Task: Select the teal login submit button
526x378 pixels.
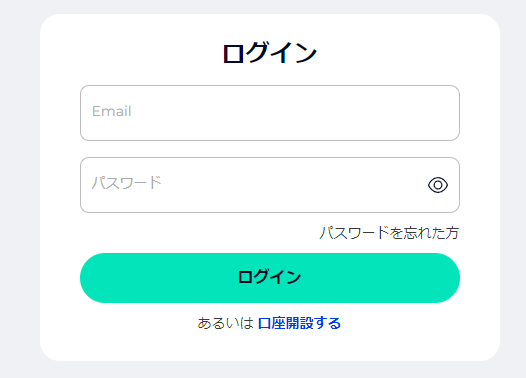Action: click(270, 278)
